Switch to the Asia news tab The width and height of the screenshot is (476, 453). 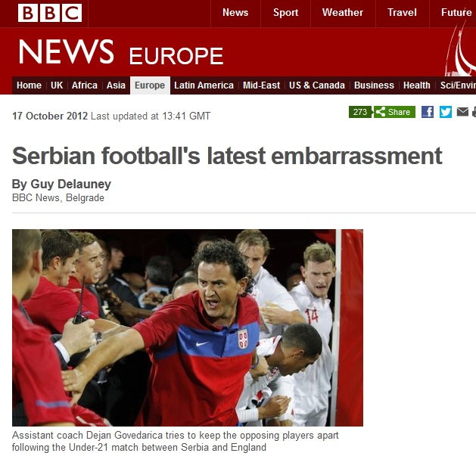tap(116, 85)
